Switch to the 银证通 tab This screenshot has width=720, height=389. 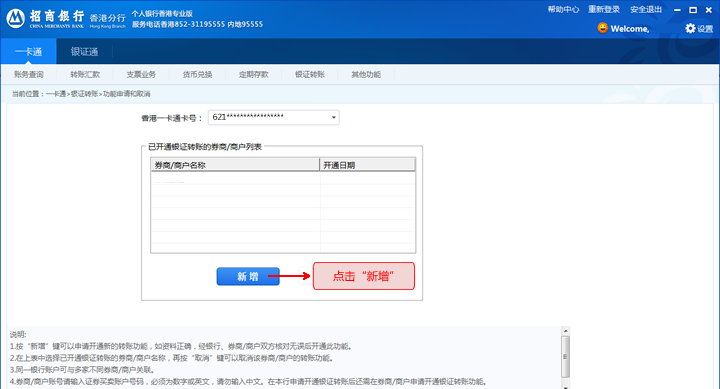click(84, 51)
